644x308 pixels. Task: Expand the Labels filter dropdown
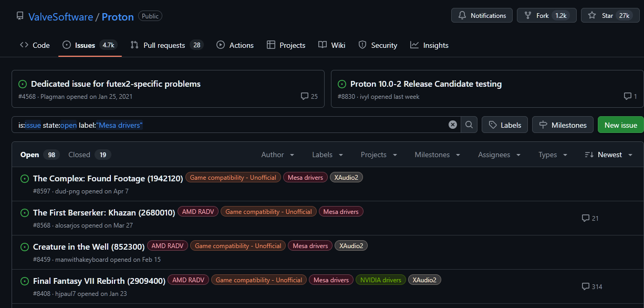[x=327, y=155]
